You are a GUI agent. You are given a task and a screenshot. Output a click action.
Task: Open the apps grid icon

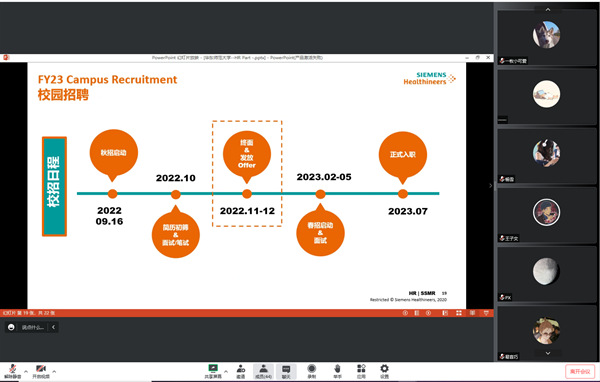(361, 371)
